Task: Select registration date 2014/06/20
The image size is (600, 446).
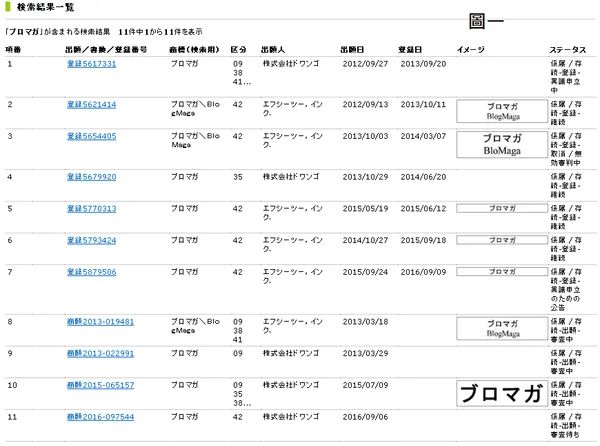Action: [423, 177]
